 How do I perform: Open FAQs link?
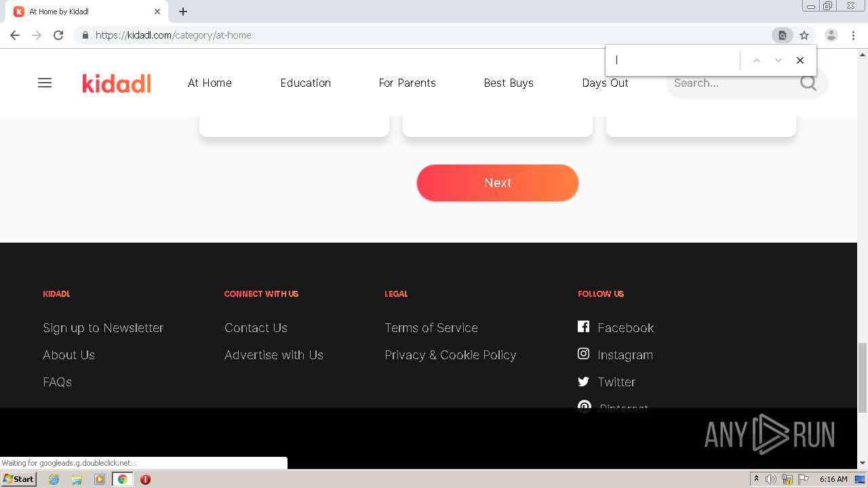(57, 382)
